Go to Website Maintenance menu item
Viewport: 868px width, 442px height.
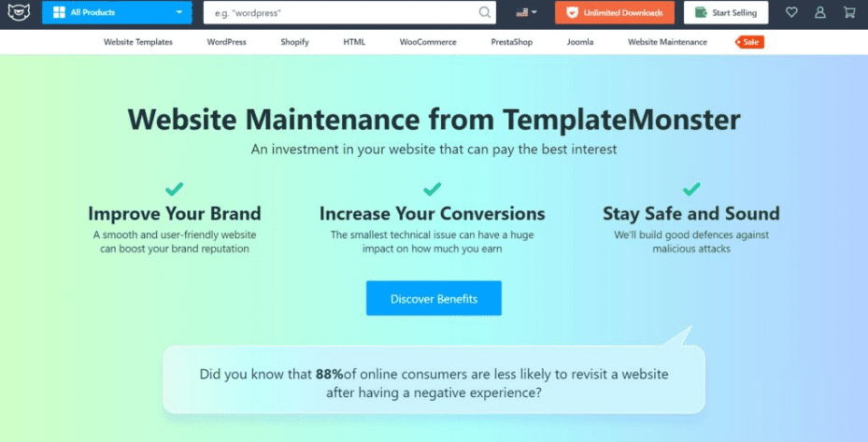pos(667,42)
